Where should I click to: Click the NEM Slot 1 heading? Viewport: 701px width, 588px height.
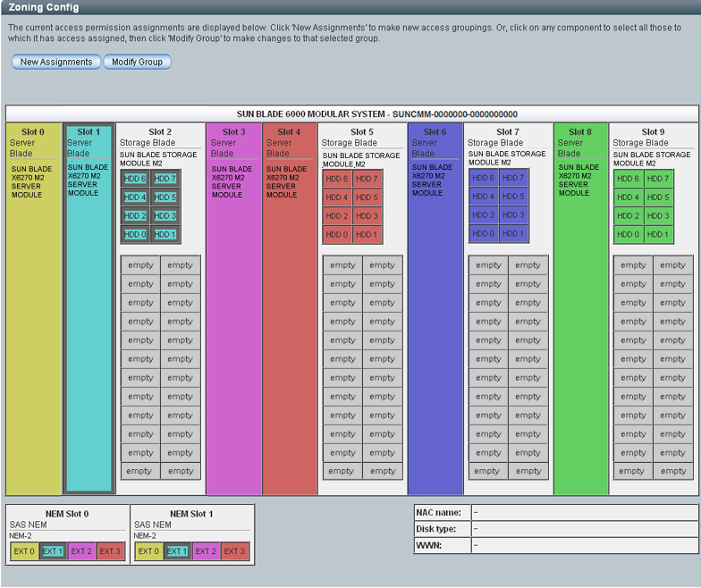click(191, 514)
